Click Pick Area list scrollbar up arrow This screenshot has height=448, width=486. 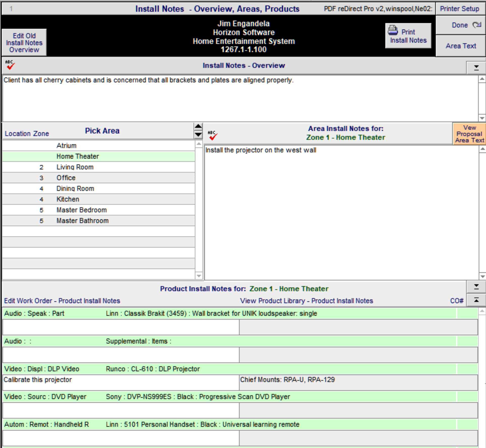point(199,144)
